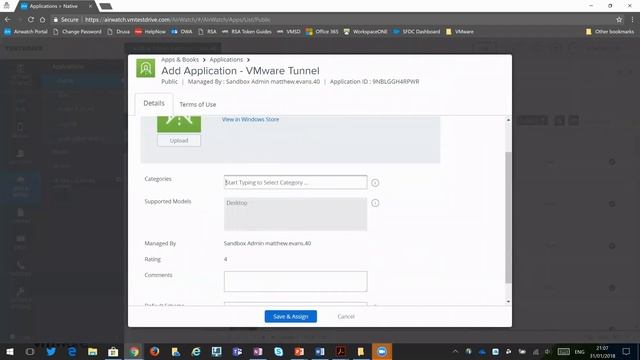This screenshot has width=640, height=360.
Task: Click the Upload button under app image
Action: 179,140
